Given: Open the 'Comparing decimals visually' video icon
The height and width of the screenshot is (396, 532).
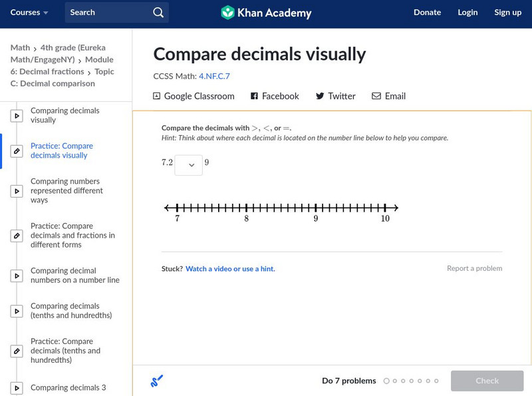Looking at the screenshot, I should (x=17, y=116).
